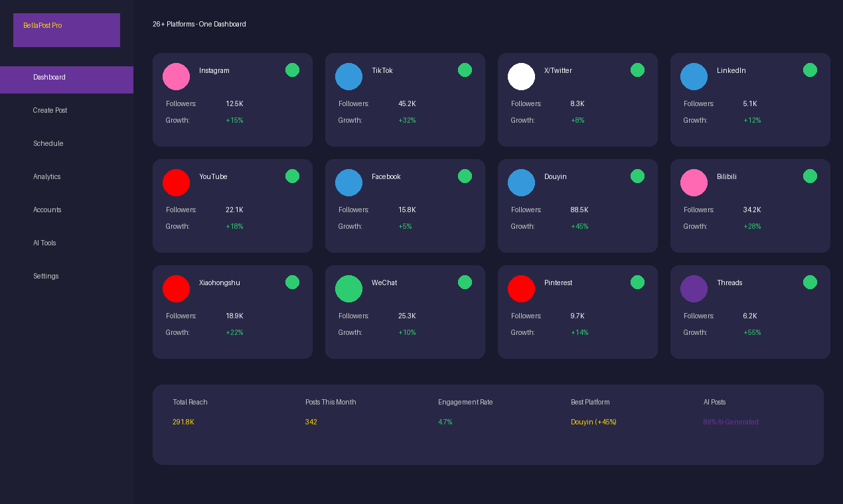Viewport: 843px width, 504px height.
Task: Click the Xiaohongshu red avatar circle
Action: pos(176,288)
